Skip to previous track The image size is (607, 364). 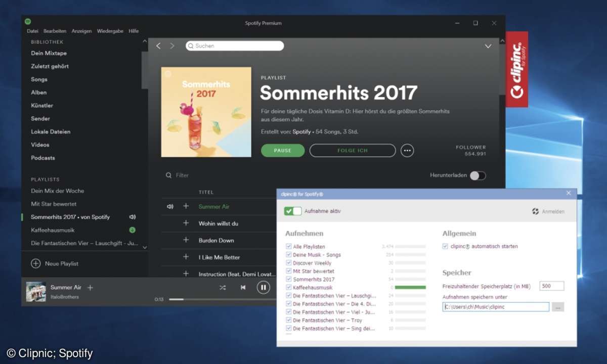[x=243, y=288]
